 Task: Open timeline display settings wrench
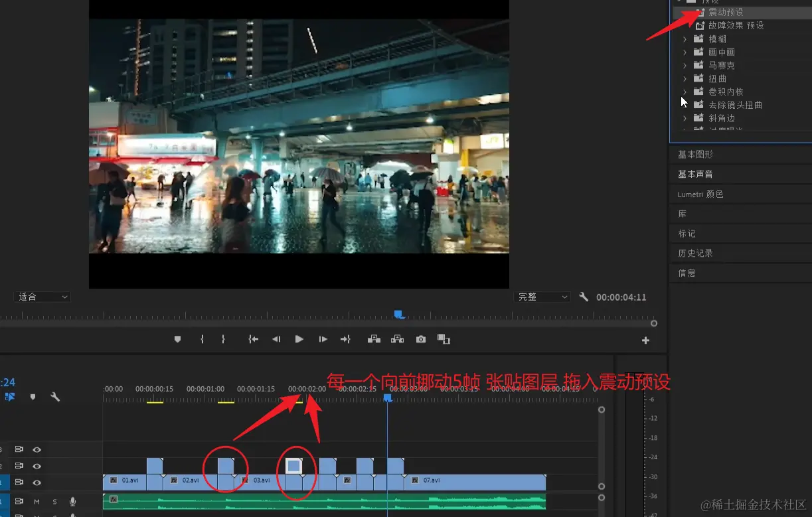point(55,397)
